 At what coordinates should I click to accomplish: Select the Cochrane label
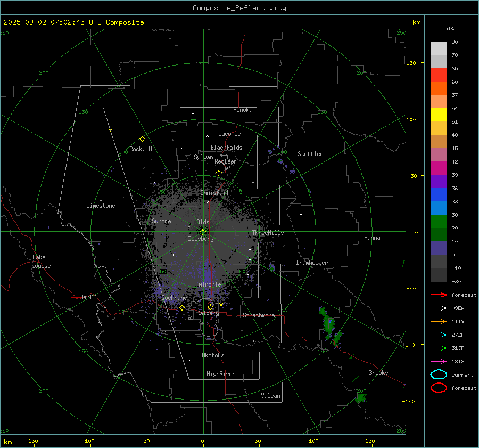(174, 298)
